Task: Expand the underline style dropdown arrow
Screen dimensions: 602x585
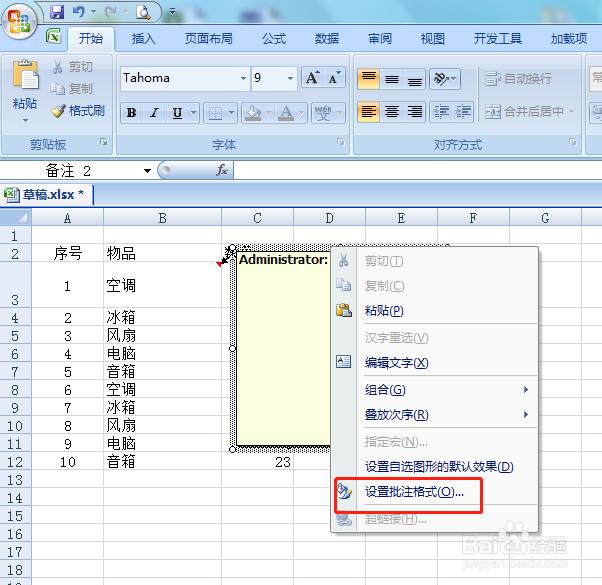Action: (193, 112)
